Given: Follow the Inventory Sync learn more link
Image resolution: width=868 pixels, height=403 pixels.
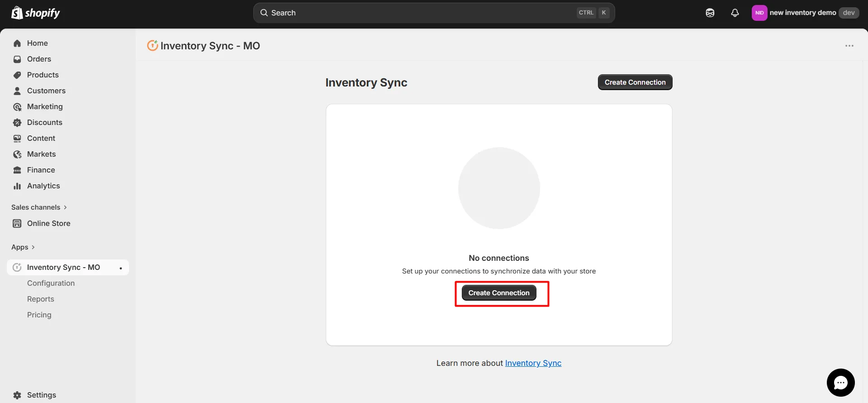Looking at the screenshot, I should pyautogui.click(x=533, y=363).
